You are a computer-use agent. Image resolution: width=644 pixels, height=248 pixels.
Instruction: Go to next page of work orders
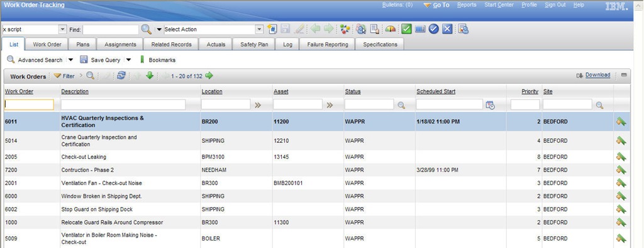[209, 76]
